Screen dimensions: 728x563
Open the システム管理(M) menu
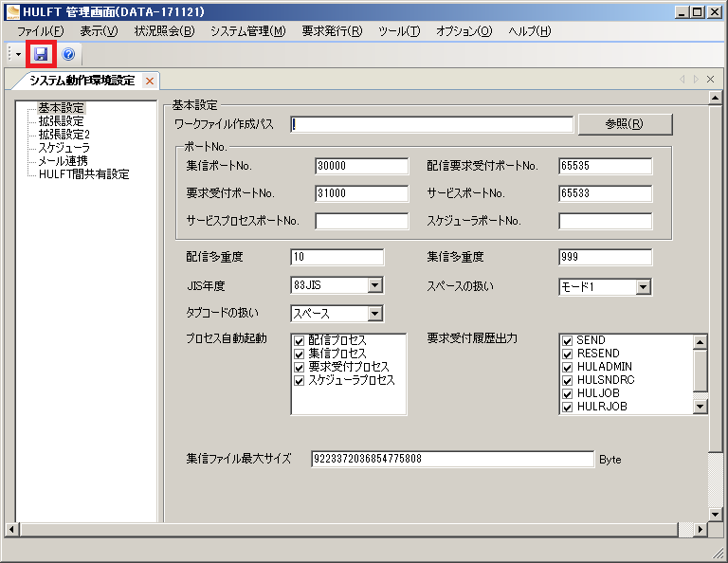click(248, 31)
